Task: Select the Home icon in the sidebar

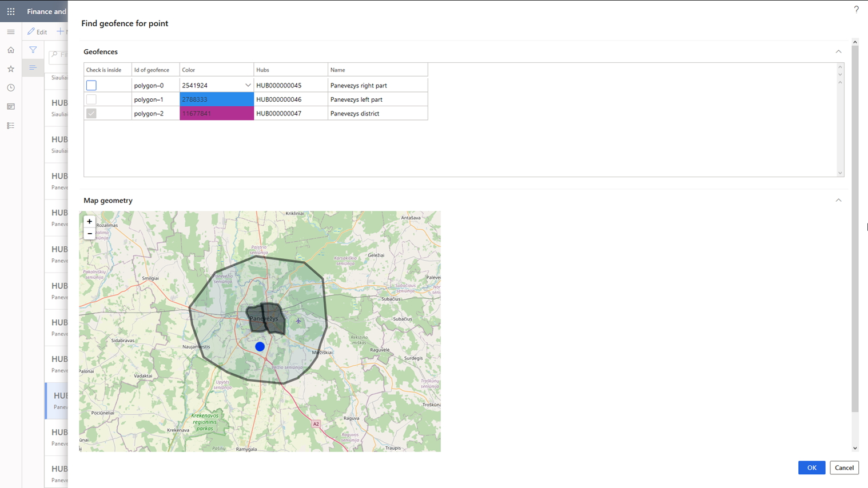Action: click(x=10, y=50)
